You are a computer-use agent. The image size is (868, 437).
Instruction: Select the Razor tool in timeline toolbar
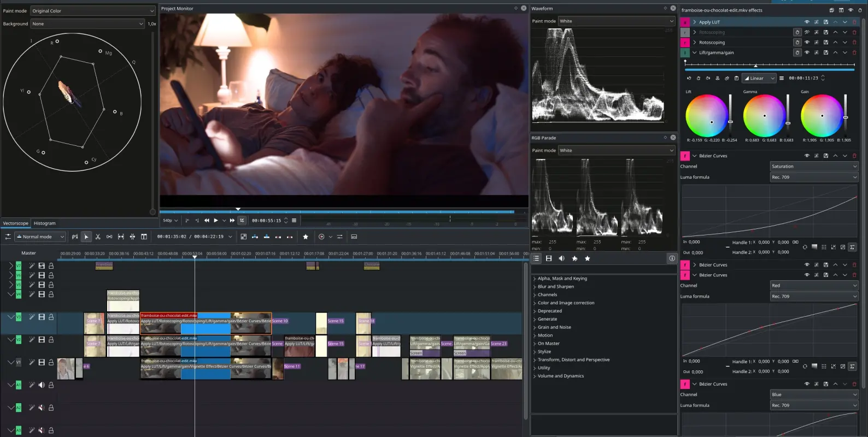(98, 237)
